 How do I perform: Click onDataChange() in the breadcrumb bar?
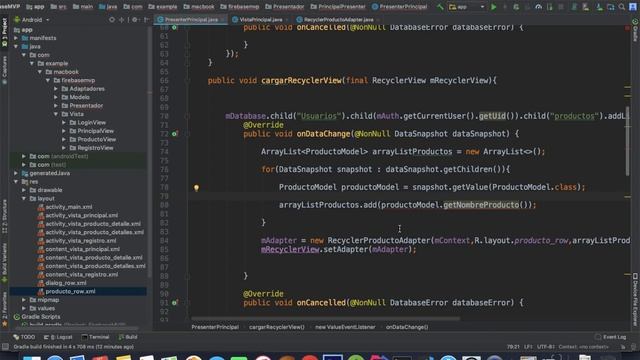(x=407, y=327)
